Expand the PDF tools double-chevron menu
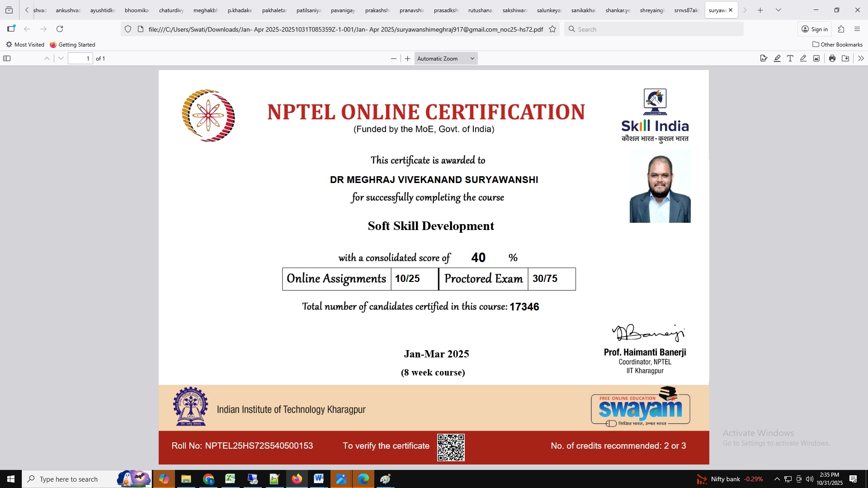Screen dimensions: 868x488 pyautogui.click(x=861, y=58)
